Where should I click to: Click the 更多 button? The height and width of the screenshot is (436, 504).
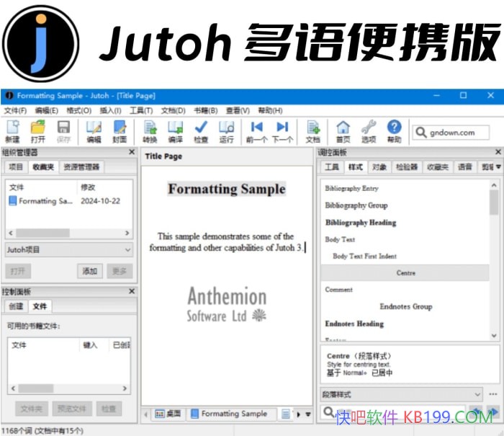[x=120, y=272]
